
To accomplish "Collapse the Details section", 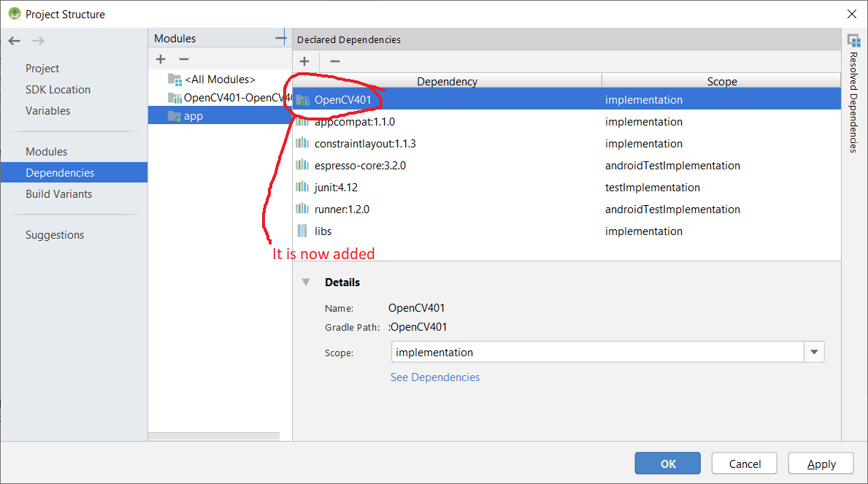I will point(306,283).
